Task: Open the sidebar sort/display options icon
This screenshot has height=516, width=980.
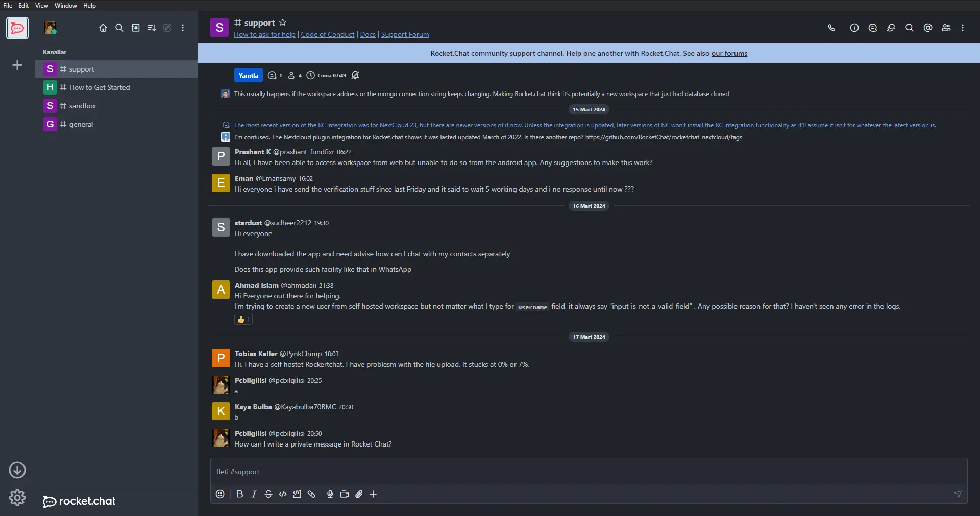Action: [152, 28]
